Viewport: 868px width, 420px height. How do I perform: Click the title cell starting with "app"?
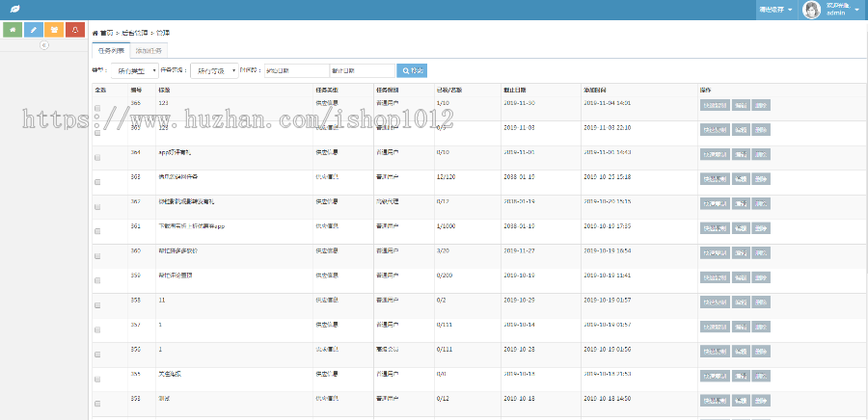174,152
